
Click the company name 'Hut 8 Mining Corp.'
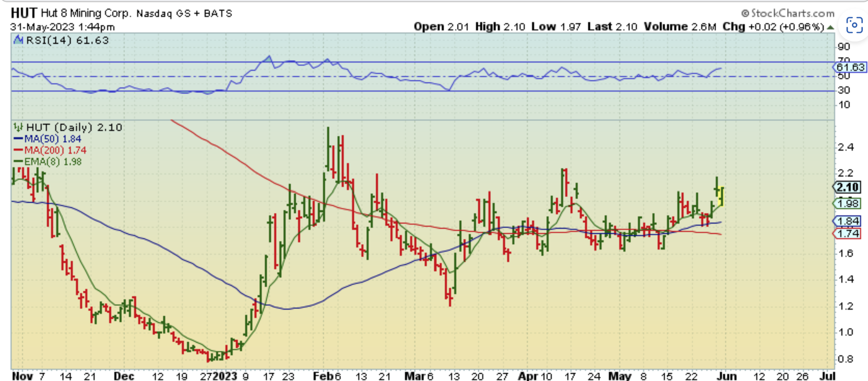(x=86, y=13)
